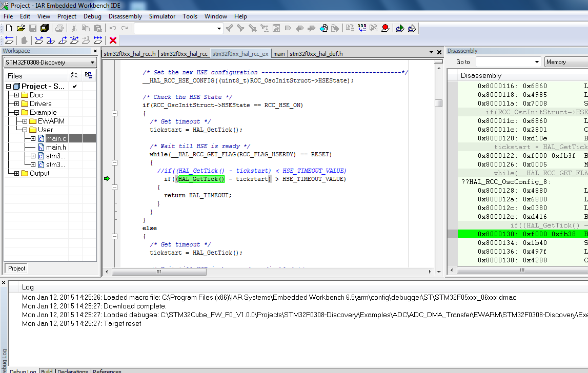This screenshot has width=588, height=373.
Task: Expand the Doc folder in workspace
Action: pyautogui.click(x=16, y=95)
